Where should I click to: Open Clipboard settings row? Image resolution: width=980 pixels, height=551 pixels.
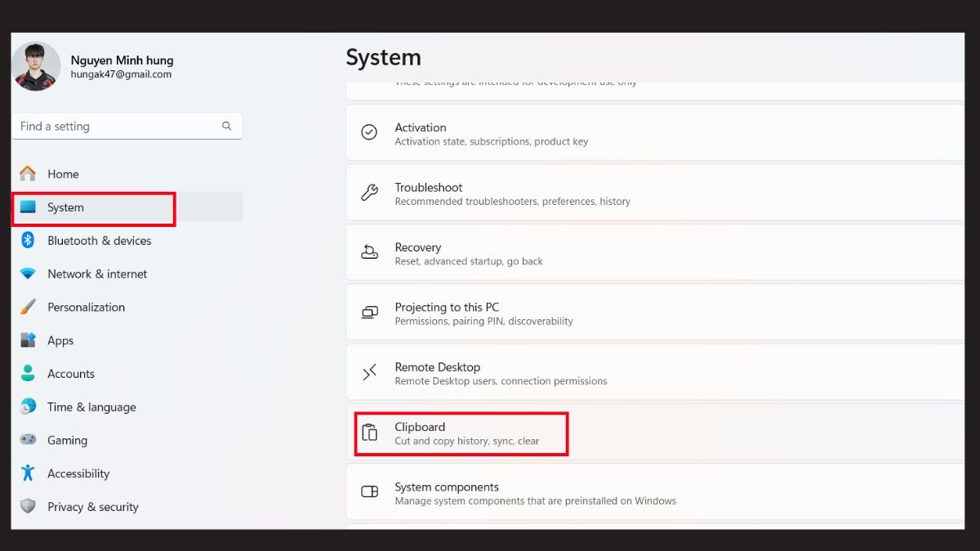(655, 433)
